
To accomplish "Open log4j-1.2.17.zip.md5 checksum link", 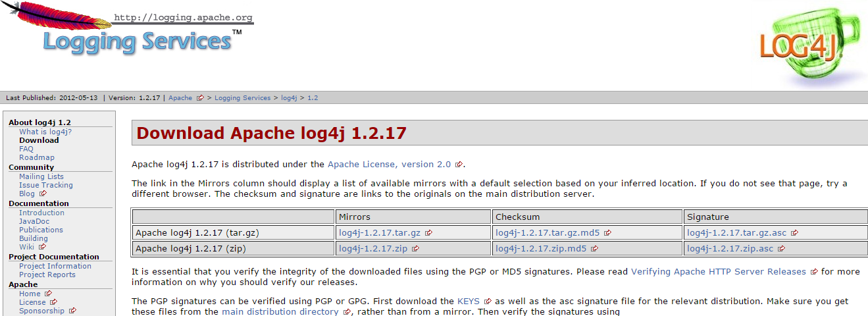I will click(x=541, y=249).
